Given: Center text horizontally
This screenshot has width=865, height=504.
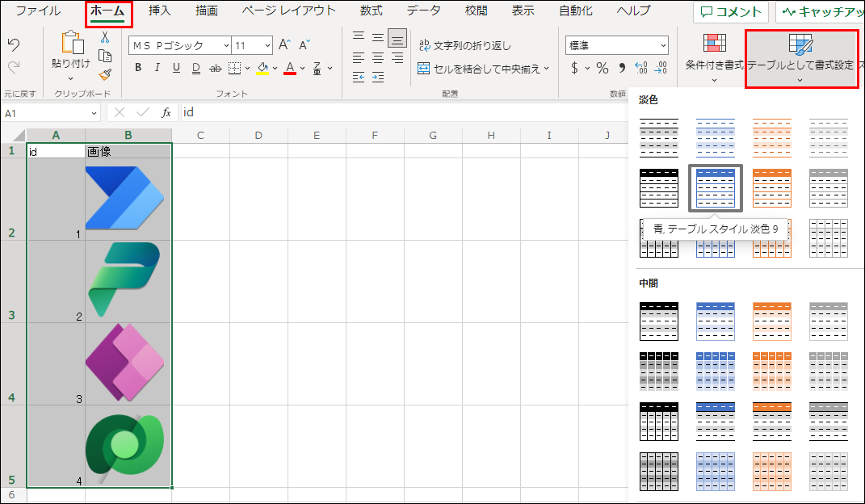Looking at the screenshot, I should (x=378, y=57).
